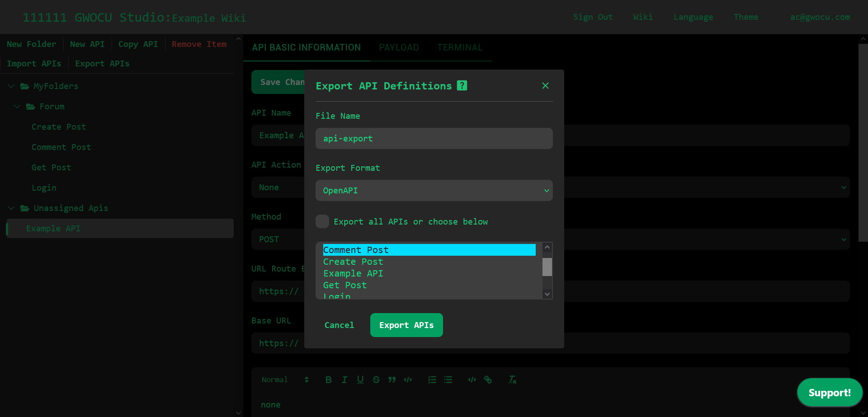Open the Language menu
This screenshot has width=868, height=417.
click(693, 17)
